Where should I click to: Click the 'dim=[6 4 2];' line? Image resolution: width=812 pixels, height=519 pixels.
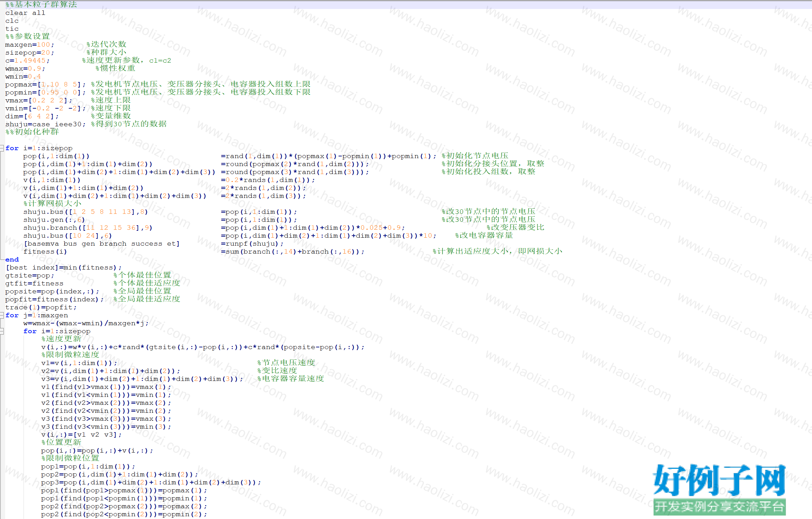32,116
